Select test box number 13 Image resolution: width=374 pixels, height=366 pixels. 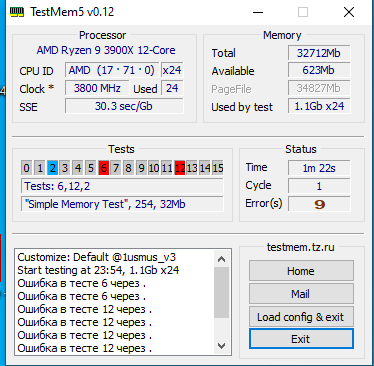(x=192, y=168)
